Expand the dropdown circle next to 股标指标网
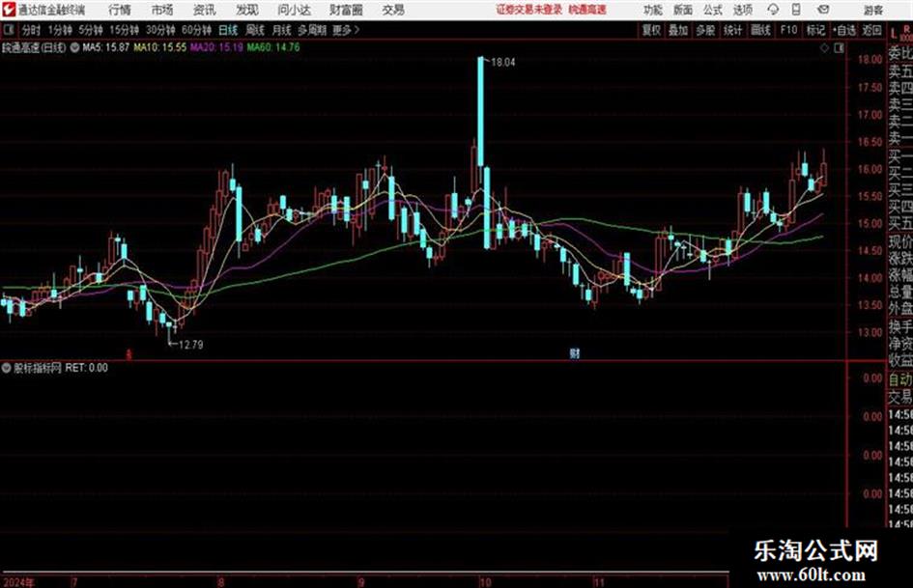This screenshot has width=913, height=588. tap(7, 368)
